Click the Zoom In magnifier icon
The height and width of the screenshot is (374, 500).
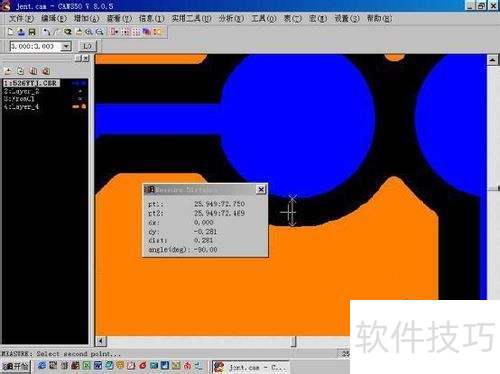pos(89,32)
